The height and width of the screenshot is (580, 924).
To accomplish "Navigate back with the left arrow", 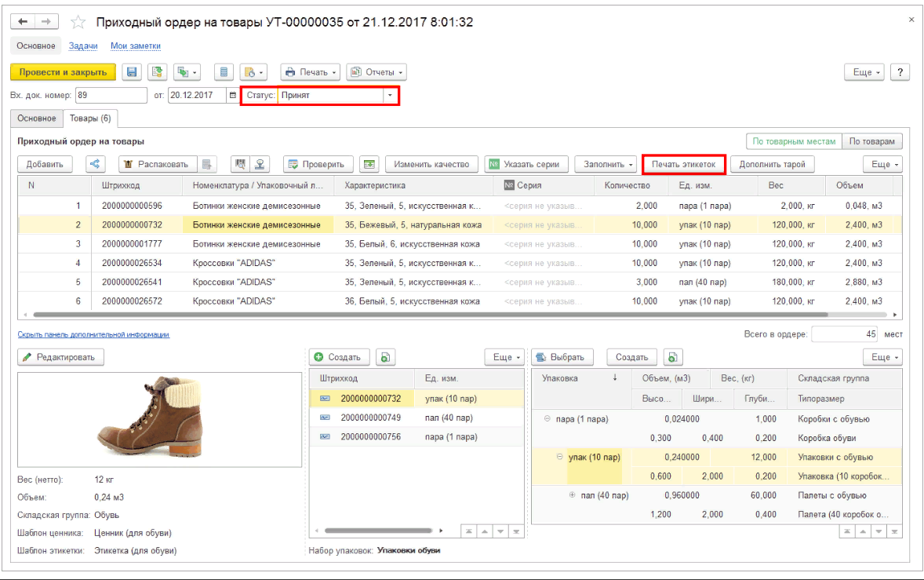I will (24, 22).
